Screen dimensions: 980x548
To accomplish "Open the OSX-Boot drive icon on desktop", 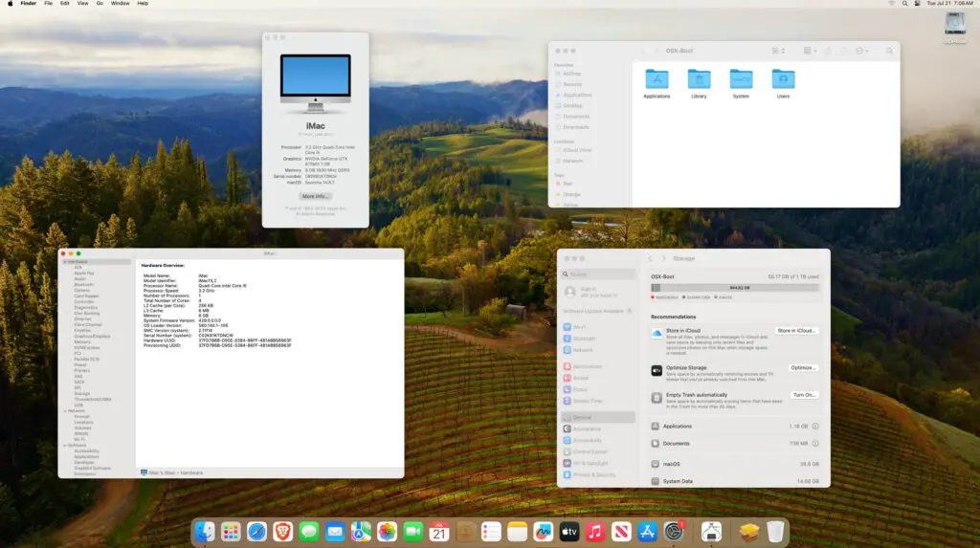I will (955, 28).
